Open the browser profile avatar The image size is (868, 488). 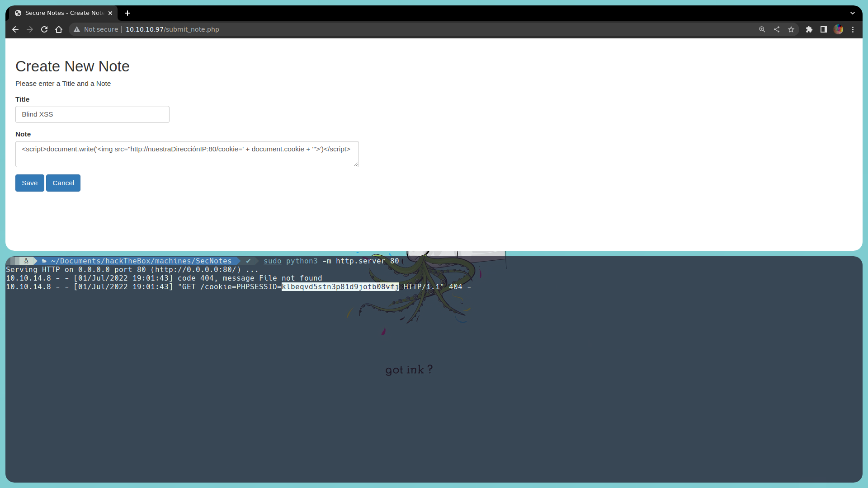[839, 29]
